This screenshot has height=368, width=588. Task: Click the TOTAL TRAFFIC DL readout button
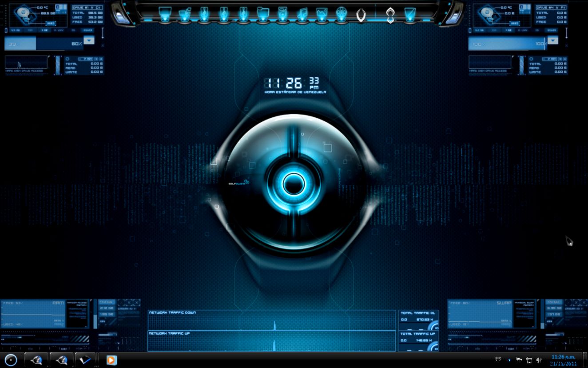pos(417,312)
